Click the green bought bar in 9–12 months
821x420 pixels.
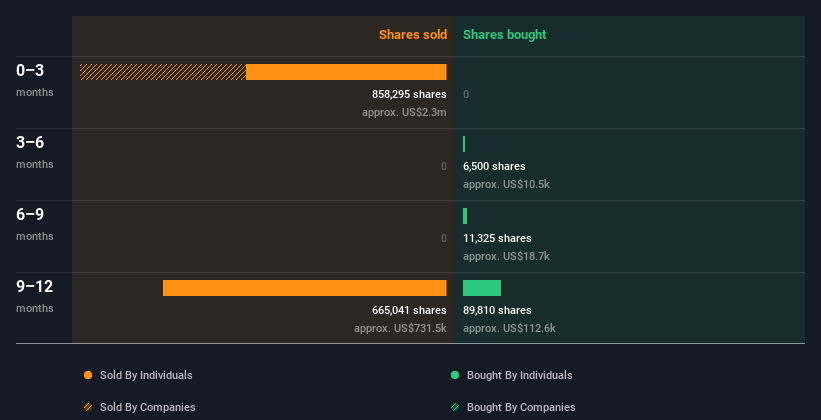coord(482,288)
